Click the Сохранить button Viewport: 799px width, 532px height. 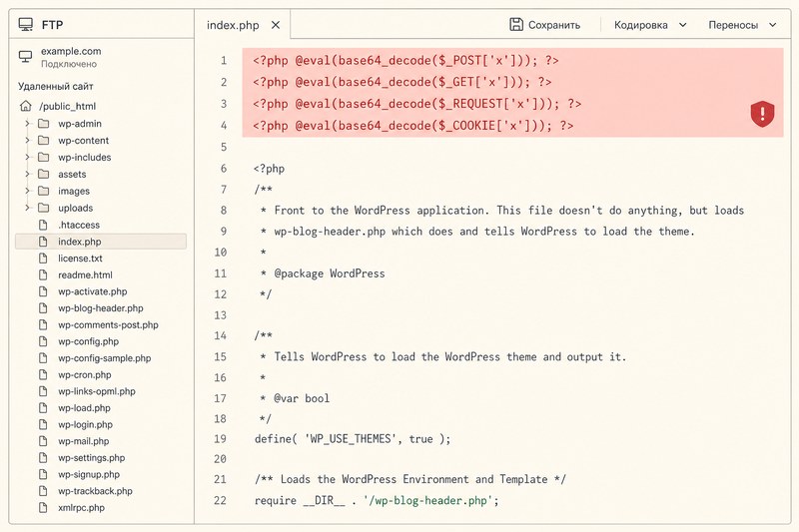(x=544, y=25)
